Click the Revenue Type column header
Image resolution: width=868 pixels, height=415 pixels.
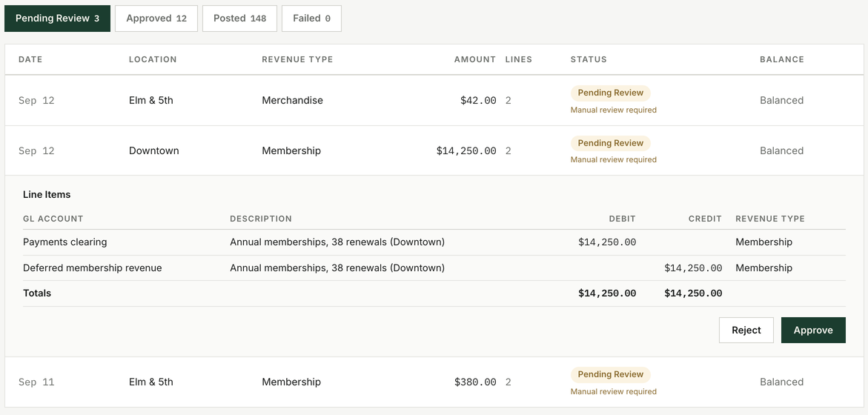tap(297, 59)
